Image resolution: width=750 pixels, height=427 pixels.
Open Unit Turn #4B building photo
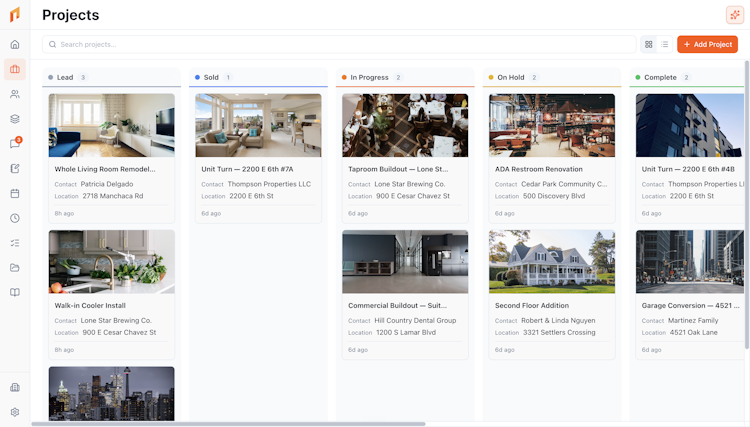tap(690, 125)
